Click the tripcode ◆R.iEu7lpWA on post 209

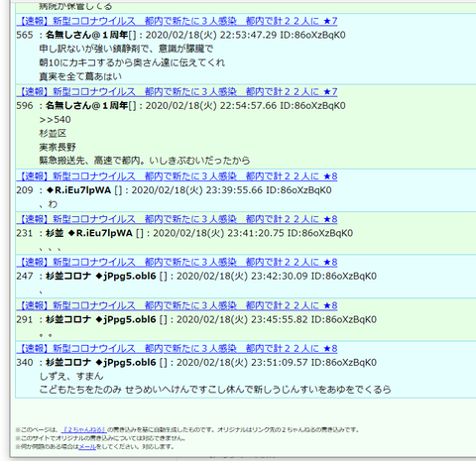pyautogui.click(x=78, y=190)
